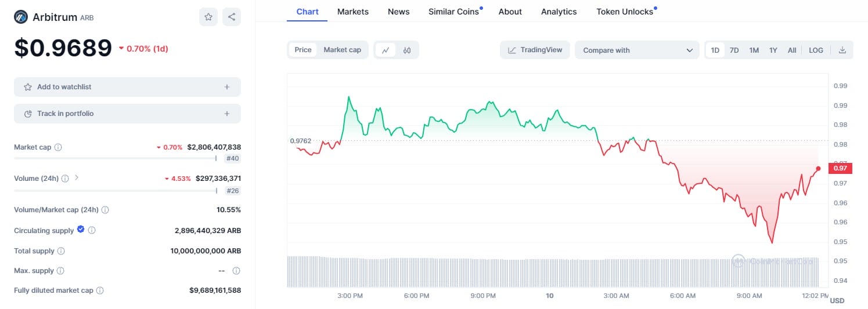Click the Fully diluted market cap info icon
The height and width of the screenshot is (309, 868).
pyautogui.click(x=100, y=290)
